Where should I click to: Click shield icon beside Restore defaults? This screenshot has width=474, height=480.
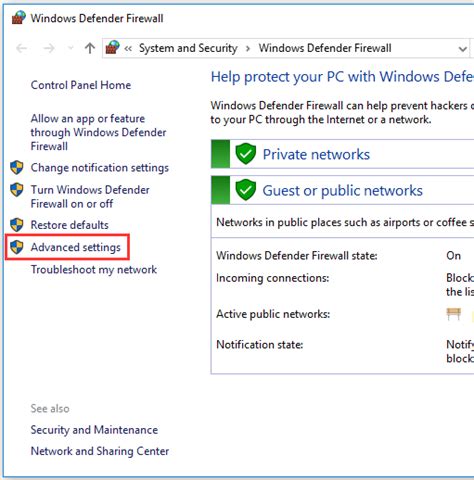tap(17, 225)
